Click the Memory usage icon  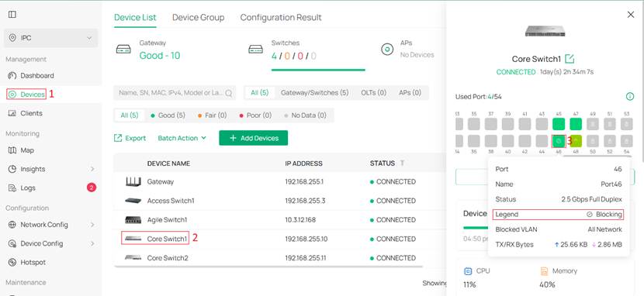tap(544, 271)
